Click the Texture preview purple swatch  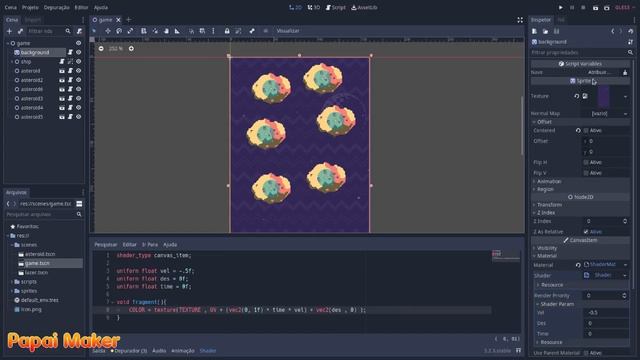coord(604,96)
